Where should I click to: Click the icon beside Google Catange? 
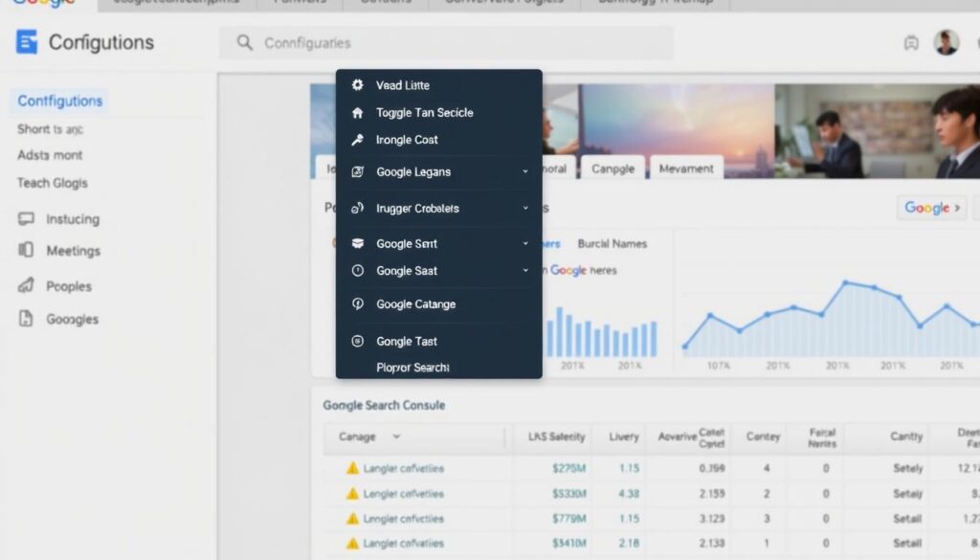pyautogui.click(x=358, y=303)
